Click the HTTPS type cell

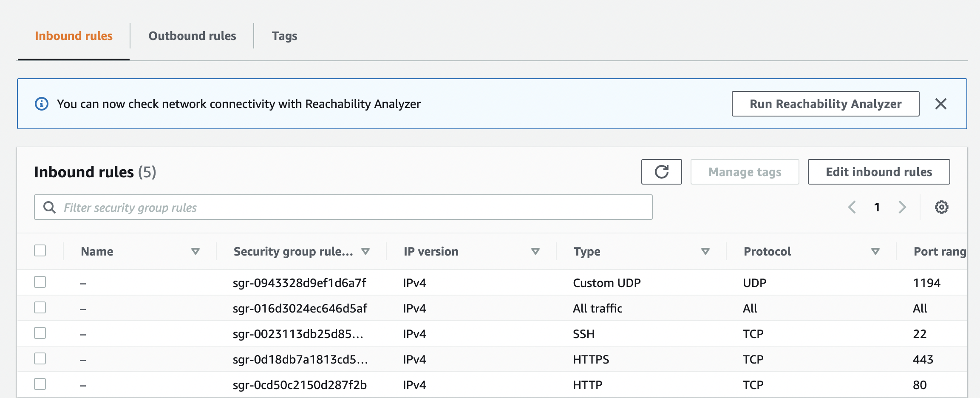591,359
